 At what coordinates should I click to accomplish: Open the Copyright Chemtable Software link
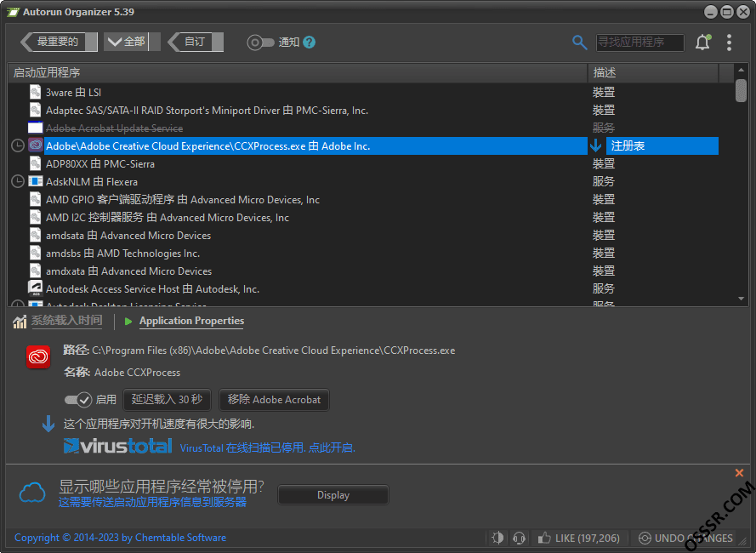pyautogui.click(x=120, y=538)
